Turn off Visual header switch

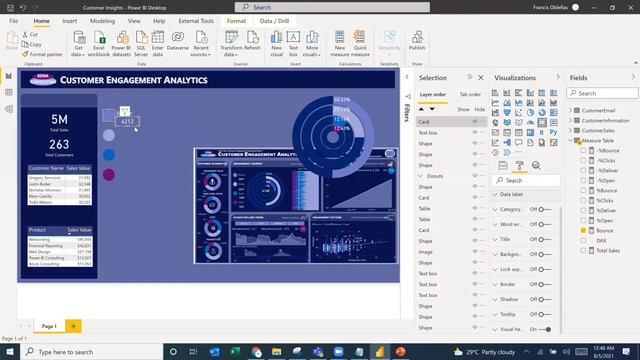545,329
